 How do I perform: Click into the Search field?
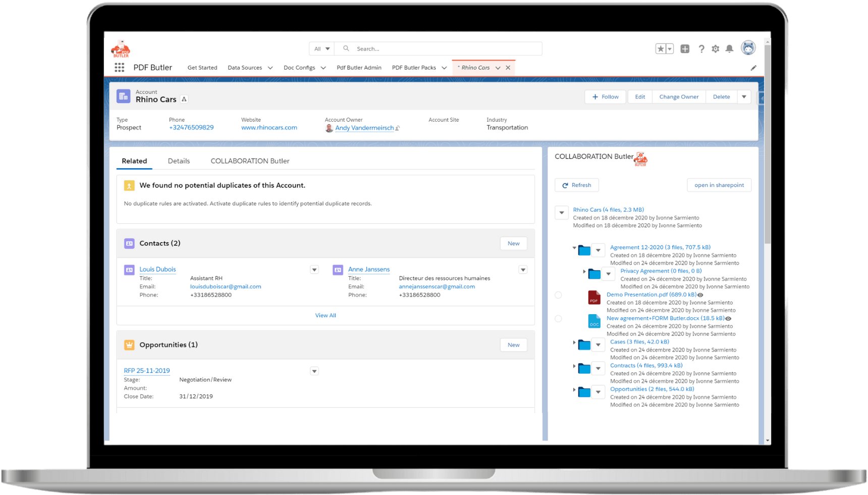pyautogui.click(x=438, y=48)
